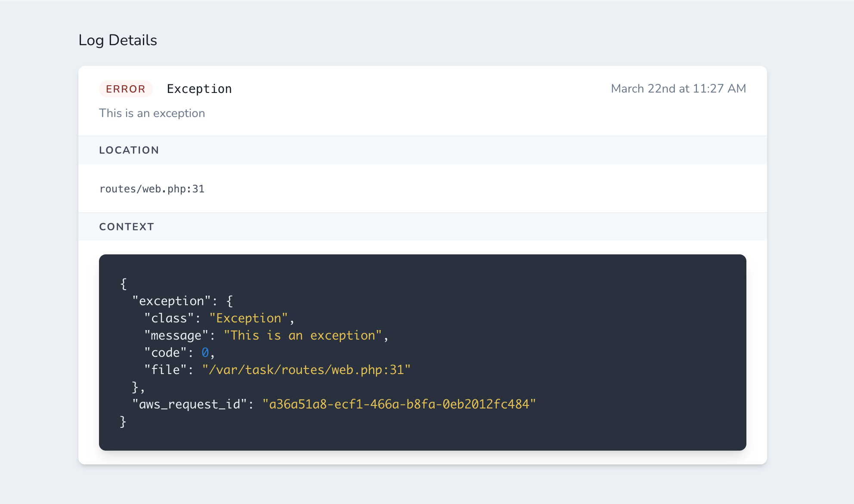Click the CONTEXT section header
The width and height of the screenshot is (854, 504).
click(x=127, y=227)
